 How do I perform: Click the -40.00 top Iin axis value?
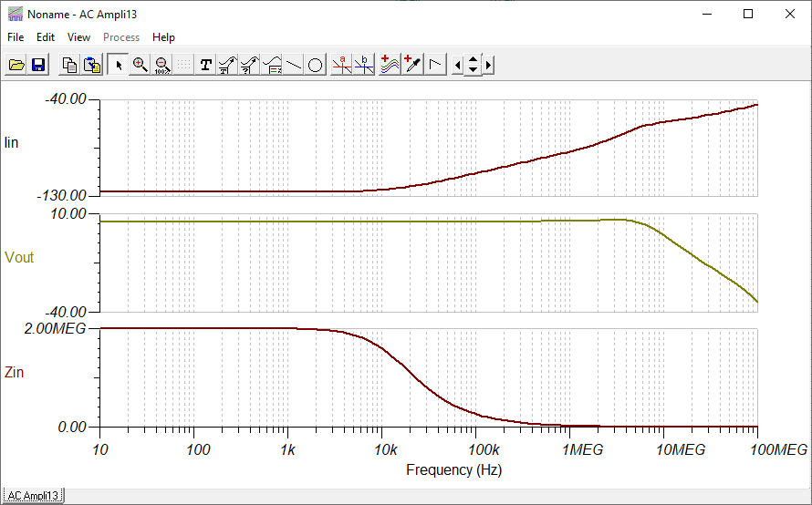(x=66, y=98)
